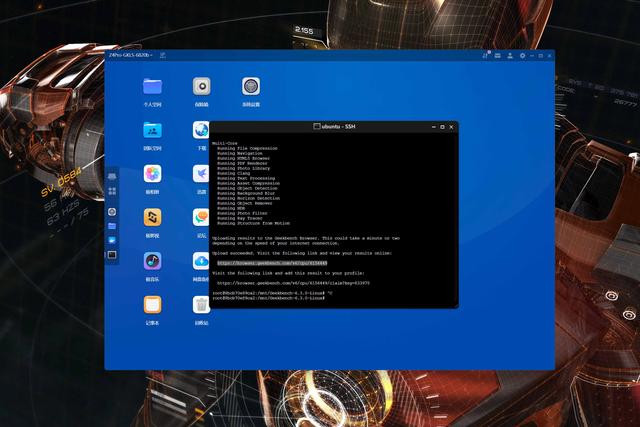This screenshot has height=427, width=640.
Task: Click the blue cloud icon in side dock
Action: [x=112, y=240]
